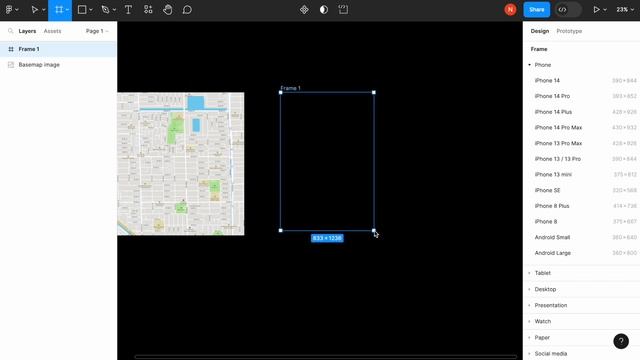Choose the iPhone 14 Pro Max preset
This screenshot has height=360, width=640.
tap(583, 127)
